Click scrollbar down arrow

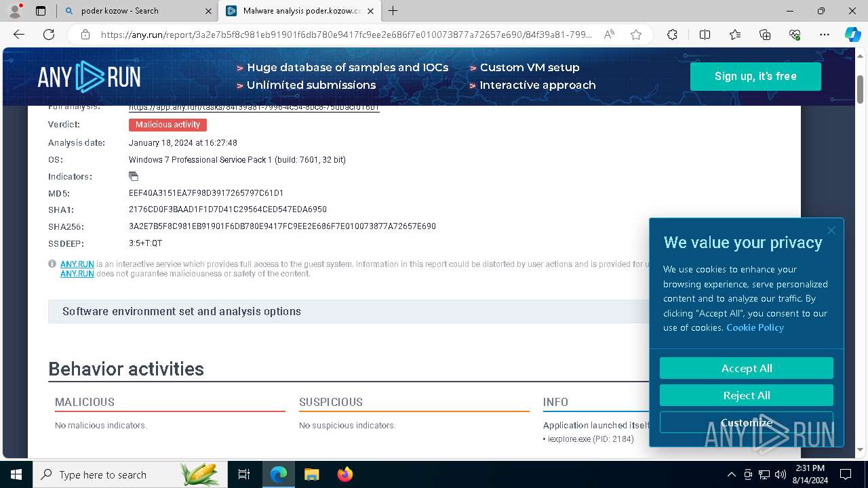(861, 449)
